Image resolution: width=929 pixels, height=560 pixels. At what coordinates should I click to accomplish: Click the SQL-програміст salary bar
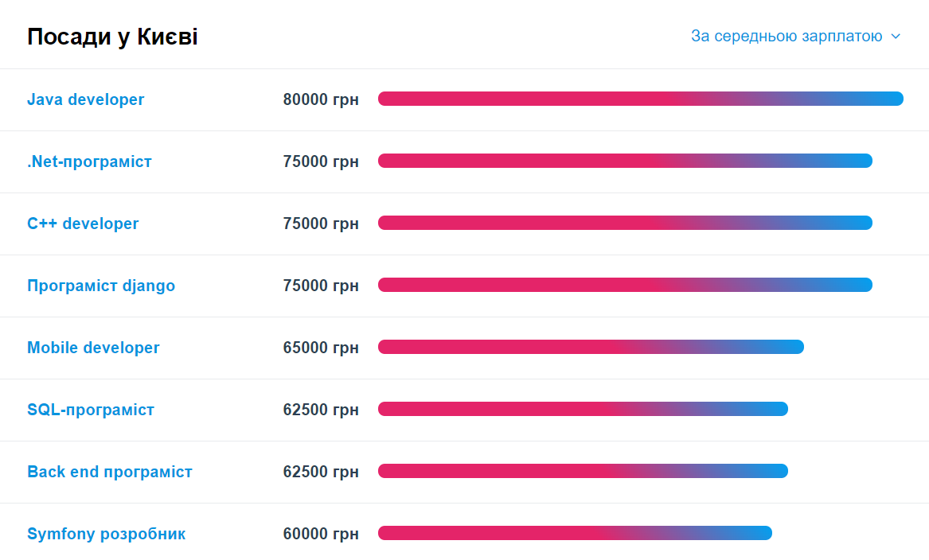coord(583,409)
